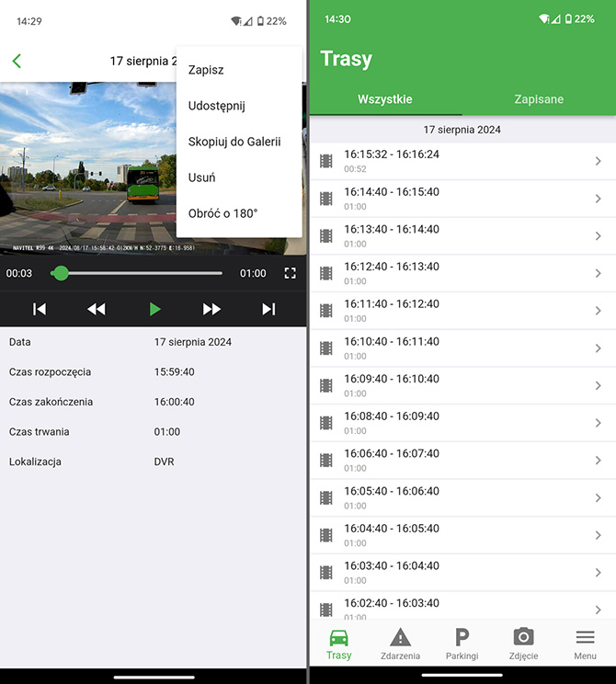The image size is (616, 684).
Task: Open chevron for 16:06:40 - 16:07:40 clip
Action: pos(599,461)
